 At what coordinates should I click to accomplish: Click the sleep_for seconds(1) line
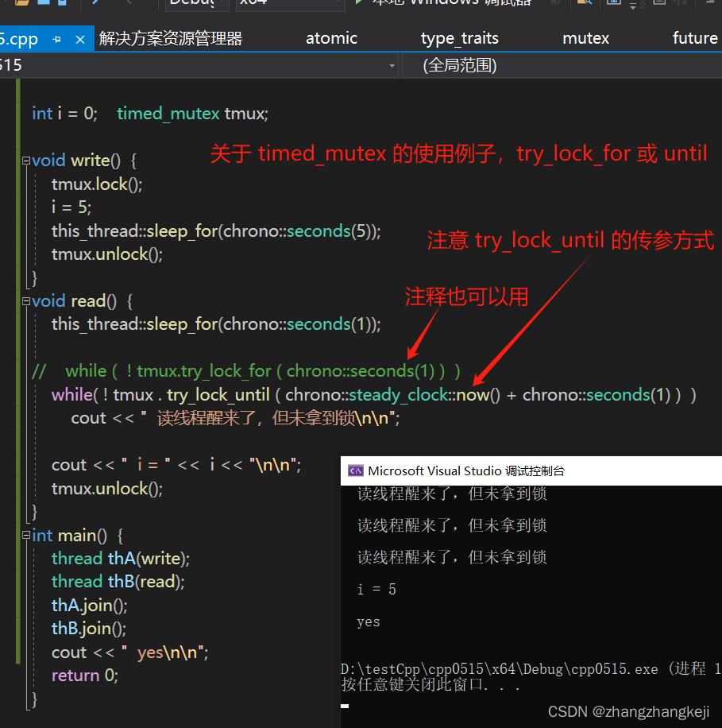click(x=216, y=324)
